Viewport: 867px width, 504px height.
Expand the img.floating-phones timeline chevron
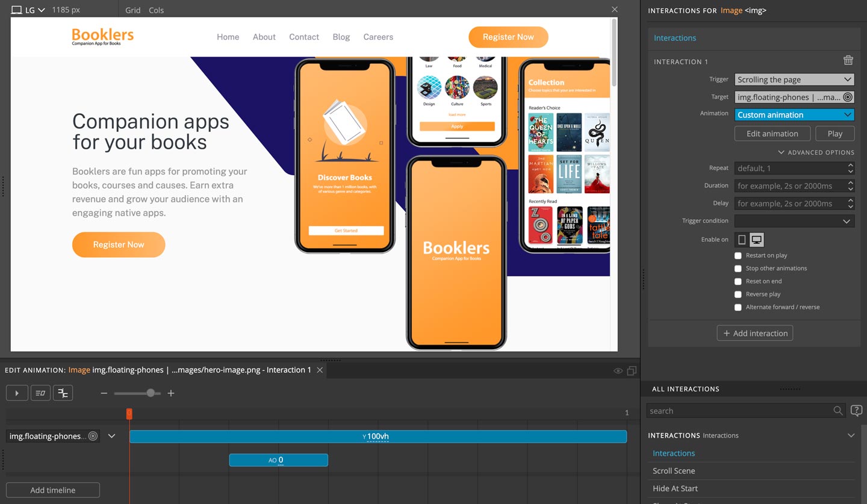point(111,436)
